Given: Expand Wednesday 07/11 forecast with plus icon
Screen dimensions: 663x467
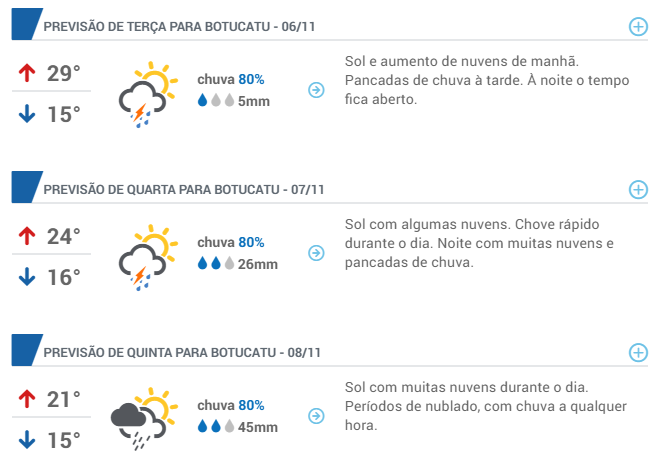Looking at the screenshot, I should [638, 190].
